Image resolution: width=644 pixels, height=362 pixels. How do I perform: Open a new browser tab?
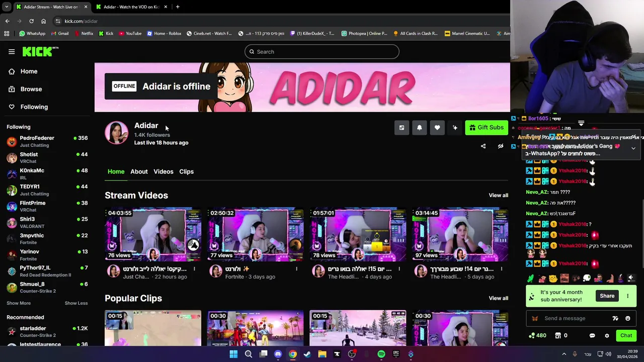tap(178, 7)
